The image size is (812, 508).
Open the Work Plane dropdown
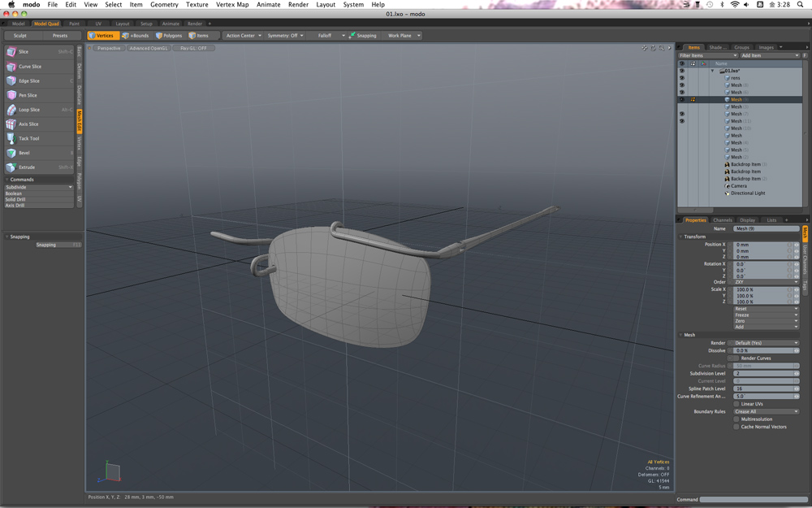pos(403,36)
